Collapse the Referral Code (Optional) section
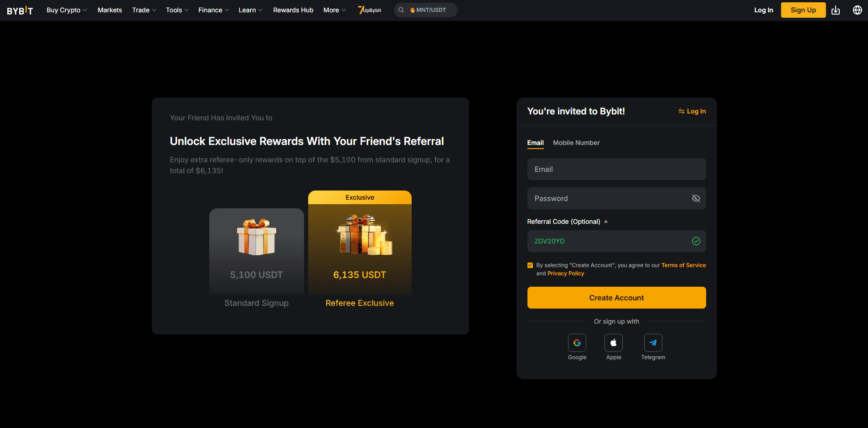 coord(568,222)
